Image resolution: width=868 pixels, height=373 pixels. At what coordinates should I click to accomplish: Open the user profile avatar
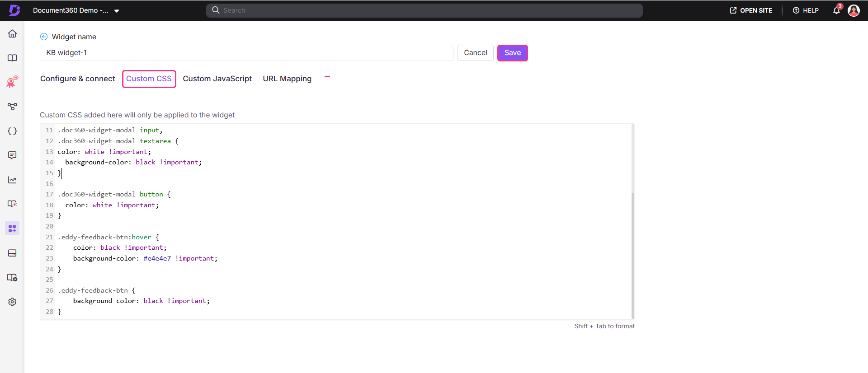[854, 10]
